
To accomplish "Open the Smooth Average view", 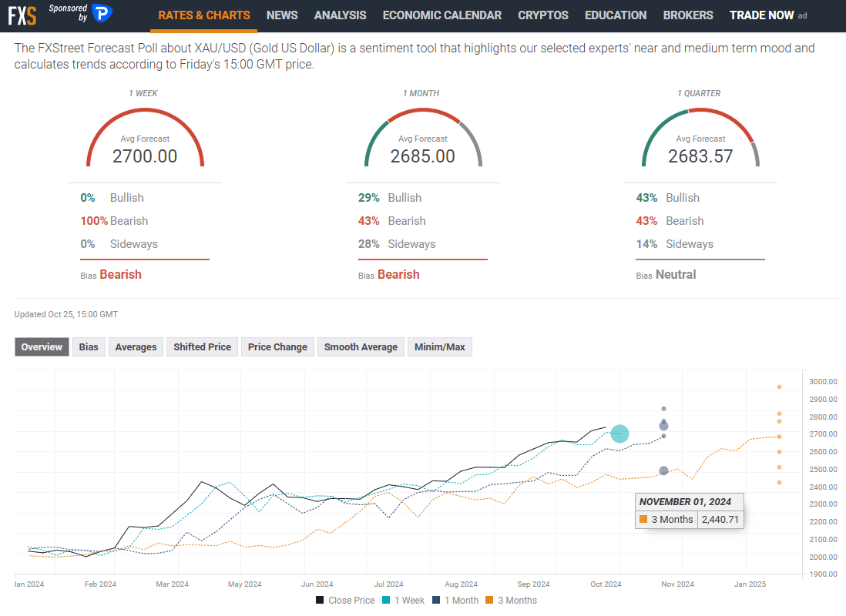I will tap(361, 346).
